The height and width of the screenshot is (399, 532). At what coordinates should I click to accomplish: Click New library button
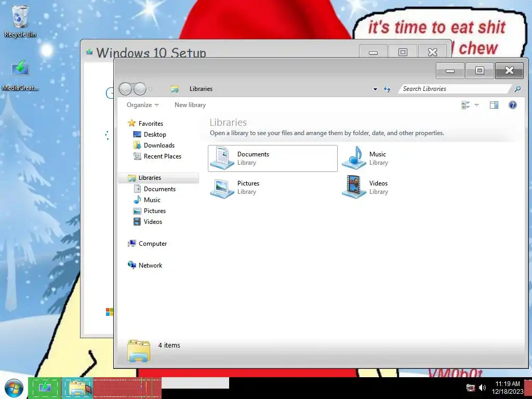[190, 105]
